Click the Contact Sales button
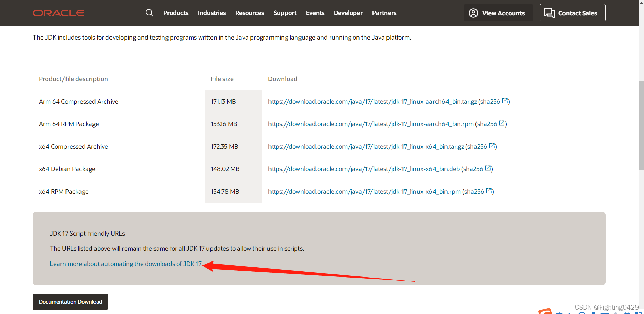Image resolution: width=644 pixels, height=314 pixels. [573, 13]
